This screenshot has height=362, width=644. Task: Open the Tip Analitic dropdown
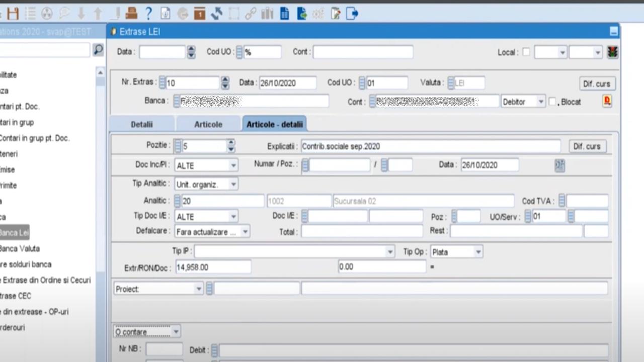tap(233, 185)
